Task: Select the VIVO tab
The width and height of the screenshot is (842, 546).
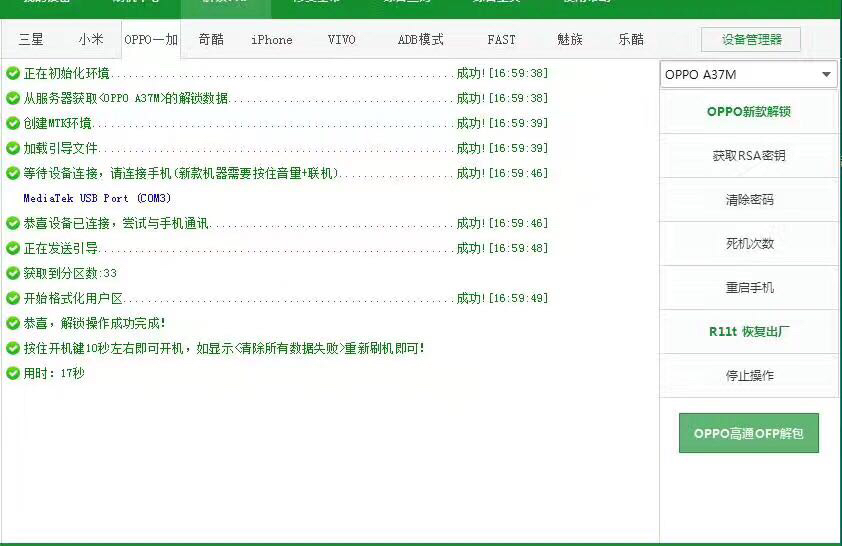Action: [x=342, y=39]
